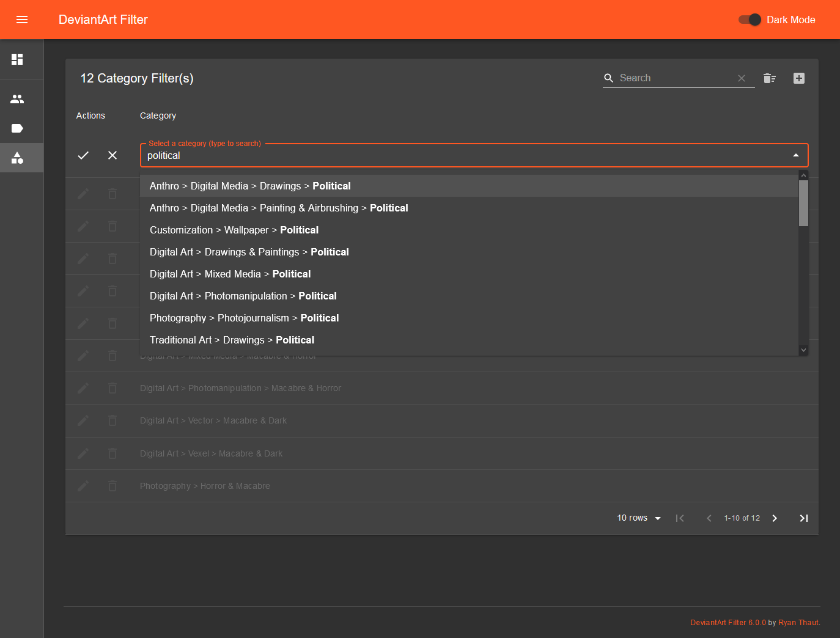Select Anthro > Digital Media > Painting & Airbrushing > Political
The height and width of the screenshot is (638, 840).
pyautogui.click(x=469, y=208)
